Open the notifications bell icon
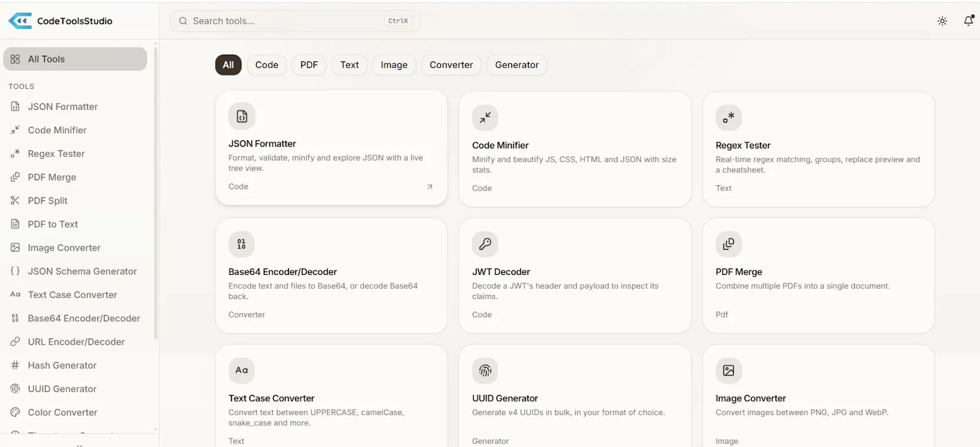This screenshot has width=980, height=447. pos(968,21)
